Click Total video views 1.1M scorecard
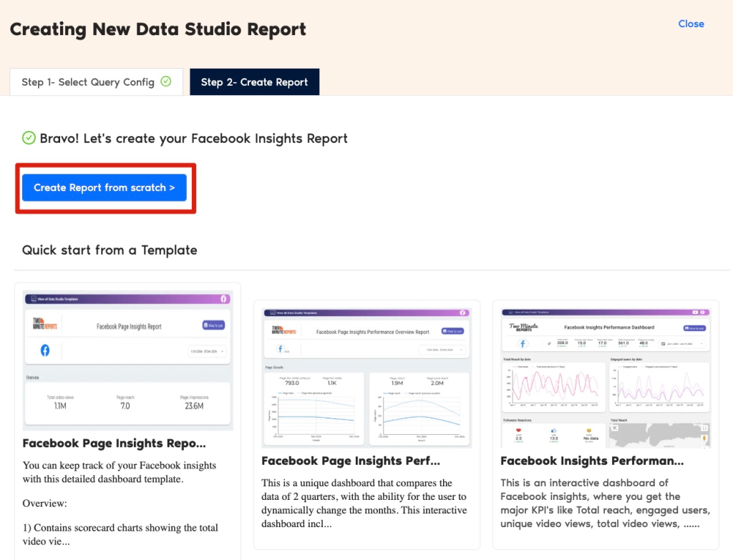The width and height of the screenshot is (733, 560). point(60,402)
